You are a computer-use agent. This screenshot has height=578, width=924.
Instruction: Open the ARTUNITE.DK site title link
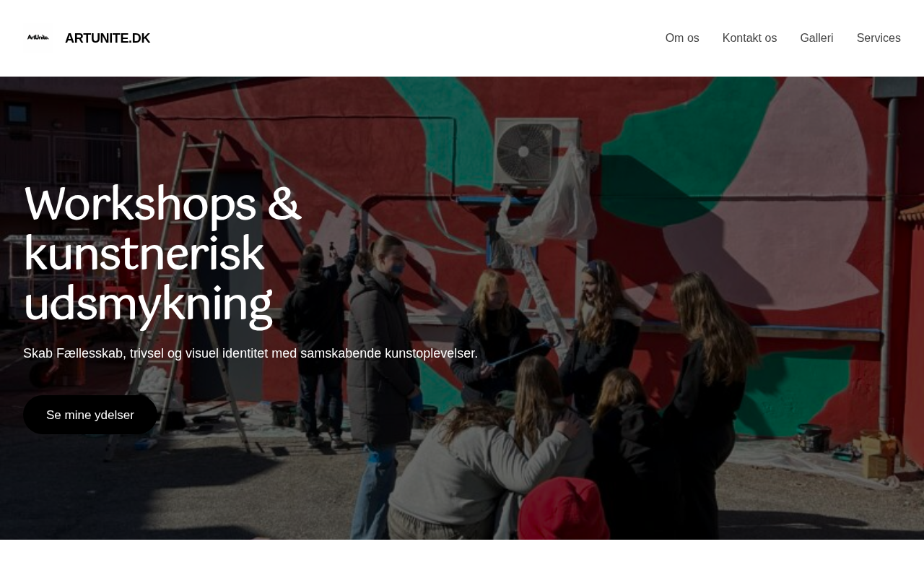108,38
